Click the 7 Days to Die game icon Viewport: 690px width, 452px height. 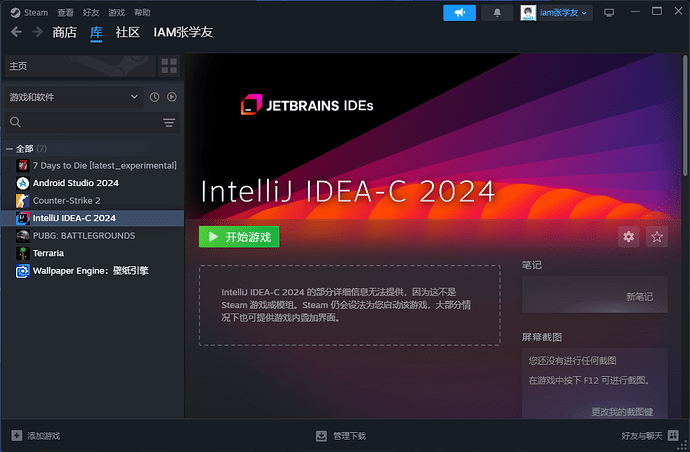coord(22,165)
